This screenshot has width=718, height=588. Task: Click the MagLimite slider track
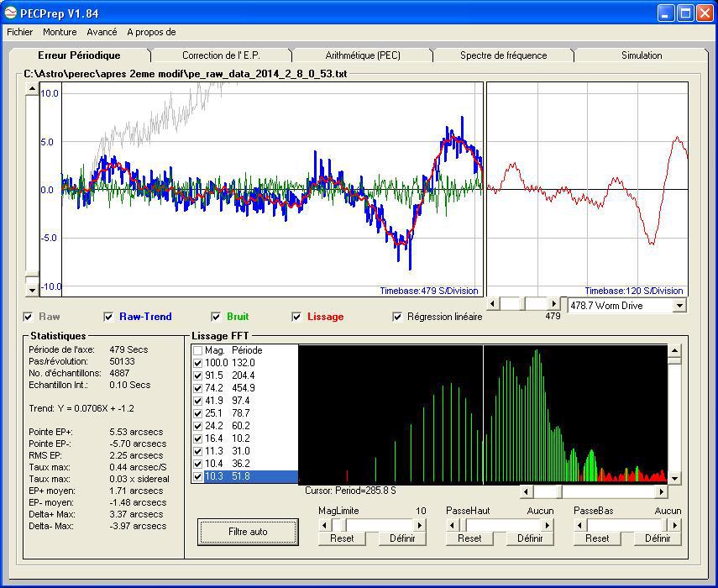378,525
